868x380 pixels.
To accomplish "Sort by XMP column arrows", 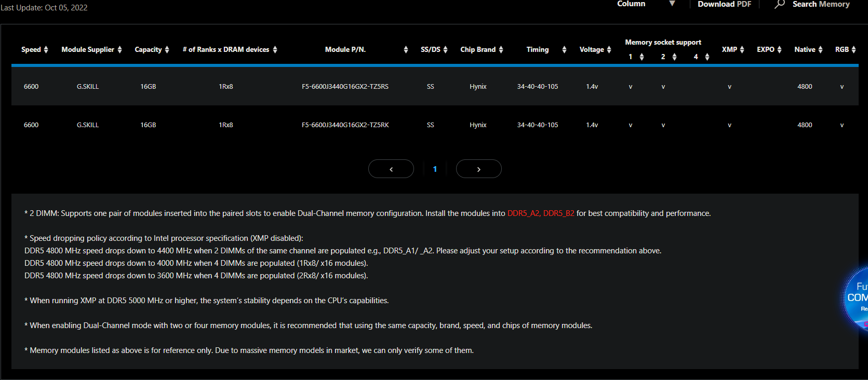I will click(742, 49).
